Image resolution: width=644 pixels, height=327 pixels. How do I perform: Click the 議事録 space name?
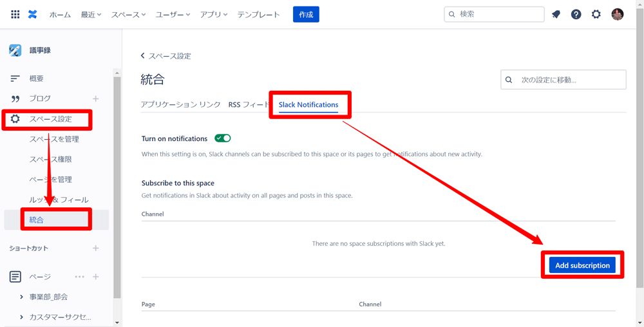[x=40, y=50]
